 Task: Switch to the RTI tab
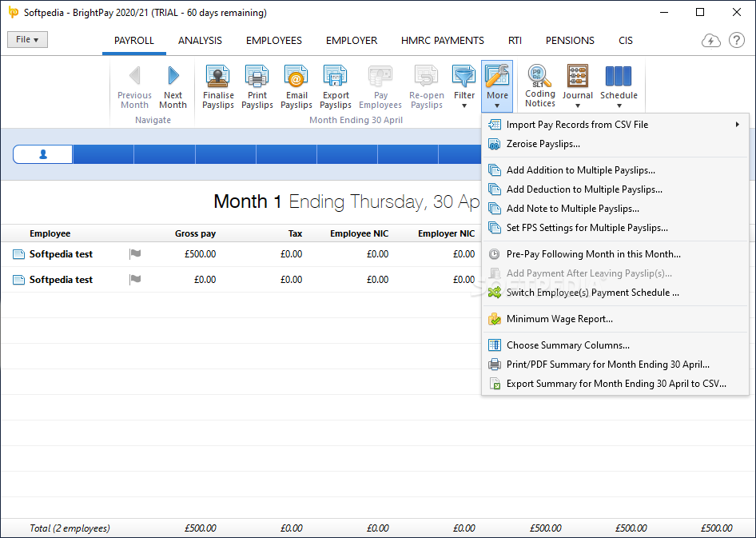coord(515,41)
